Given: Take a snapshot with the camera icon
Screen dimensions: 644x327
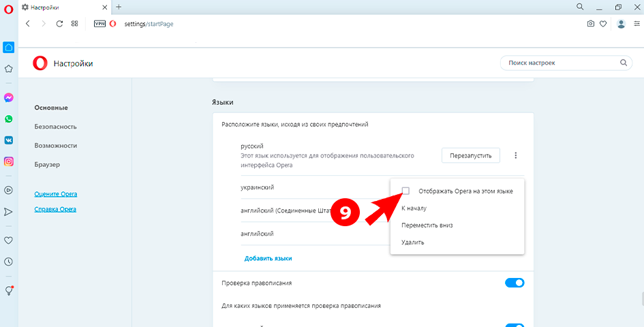Looking at the screenshot, I should click(x=590, y=23).
